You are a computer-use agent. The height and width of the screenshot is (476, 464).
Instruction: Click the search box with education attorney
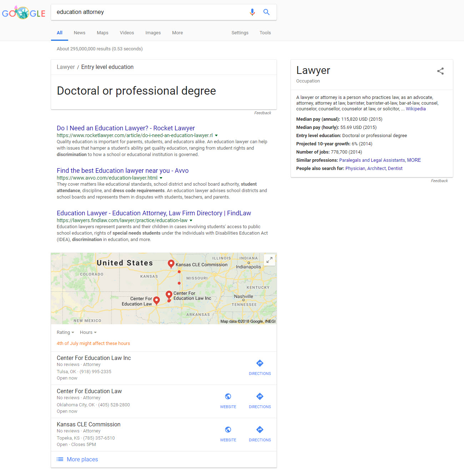[150, 12]
